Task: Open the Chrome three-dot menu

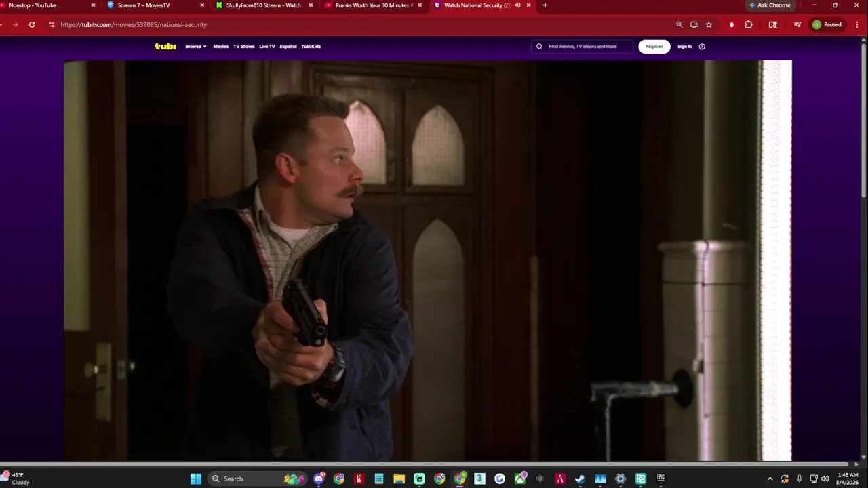Action: (857, 24)
